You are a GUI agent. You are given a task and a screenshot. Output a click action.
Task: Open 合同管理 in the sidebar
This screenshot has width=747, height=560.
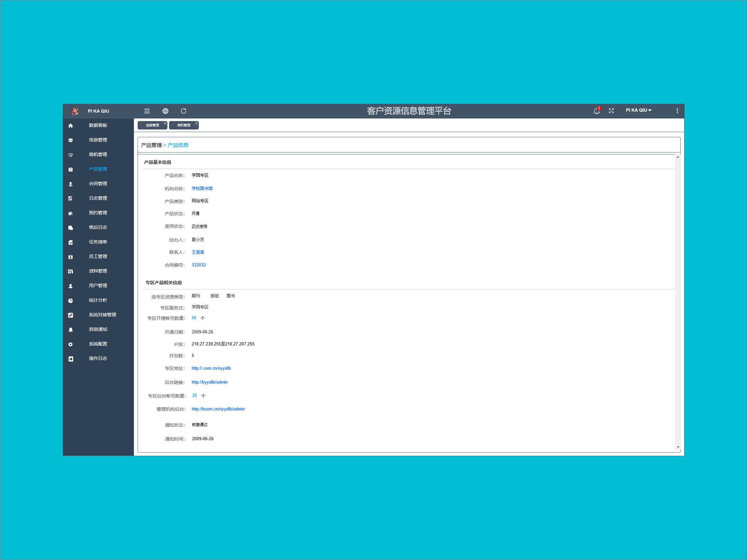click(98, 184)
